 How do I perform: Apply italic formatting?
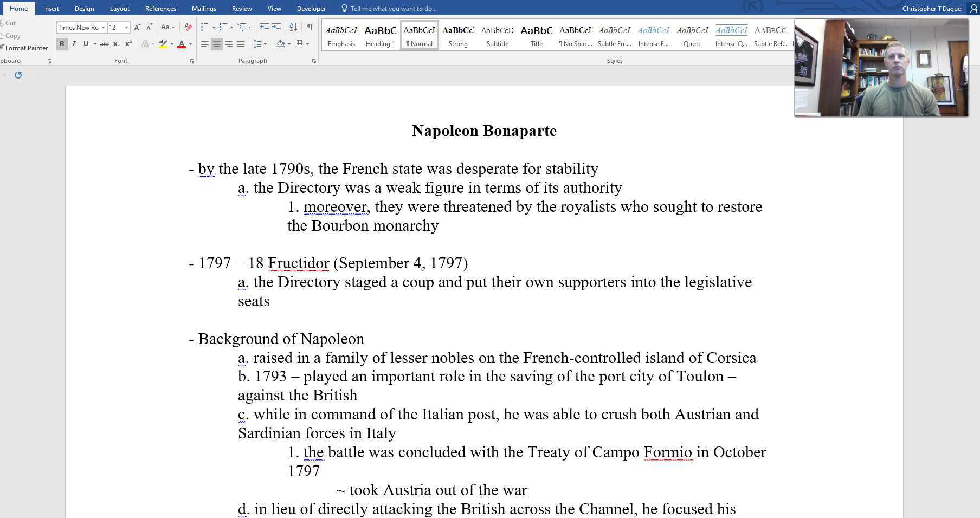click(74, 44)
